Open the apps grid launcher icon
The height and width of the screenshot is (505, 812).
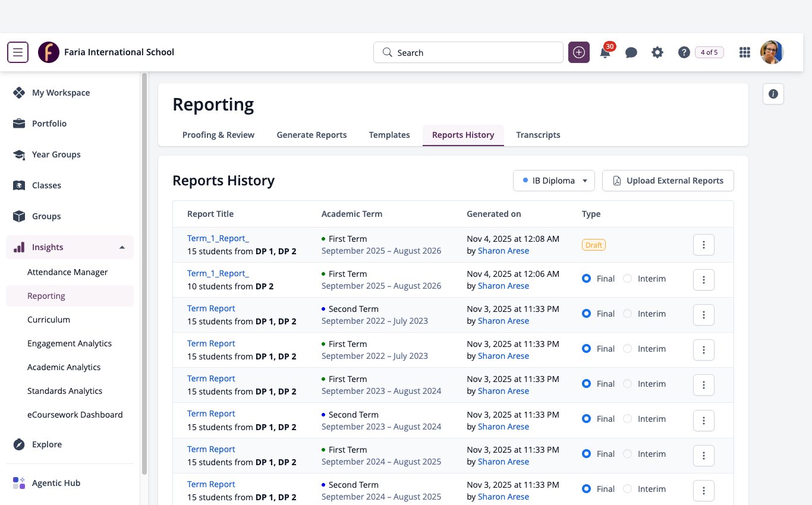(744, 52)
